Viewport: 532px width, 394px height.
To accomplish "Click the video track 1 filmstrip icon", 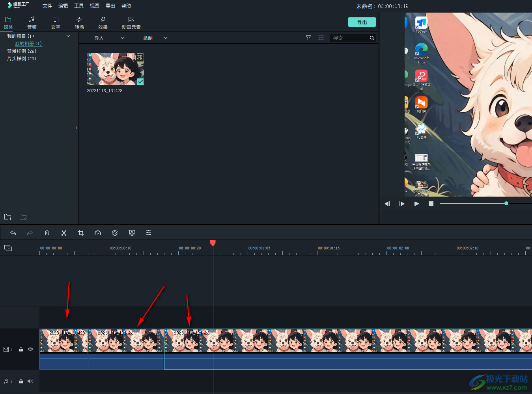I will click(x=6, y=349).
